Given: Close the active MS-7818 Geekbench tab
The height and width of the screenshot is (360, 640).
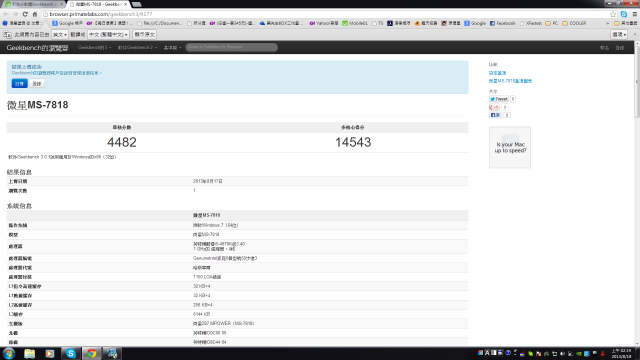Looking at the screenshot, I should pos(126,4).
